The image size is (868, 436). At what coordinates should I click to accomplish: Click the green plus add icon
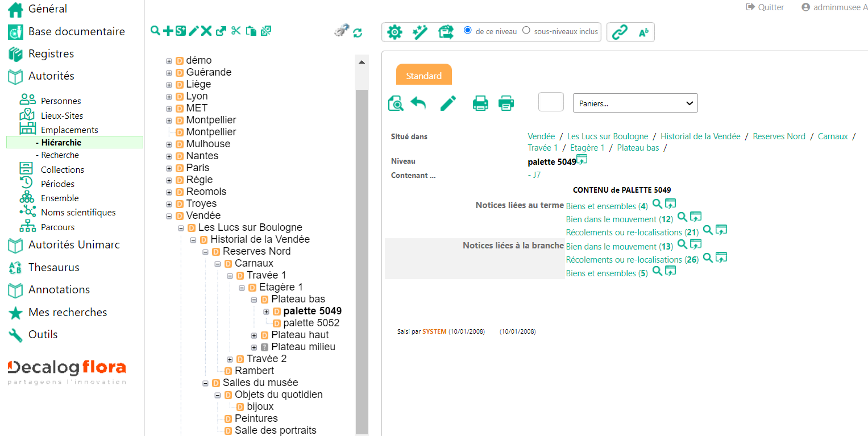pos(168,31)
